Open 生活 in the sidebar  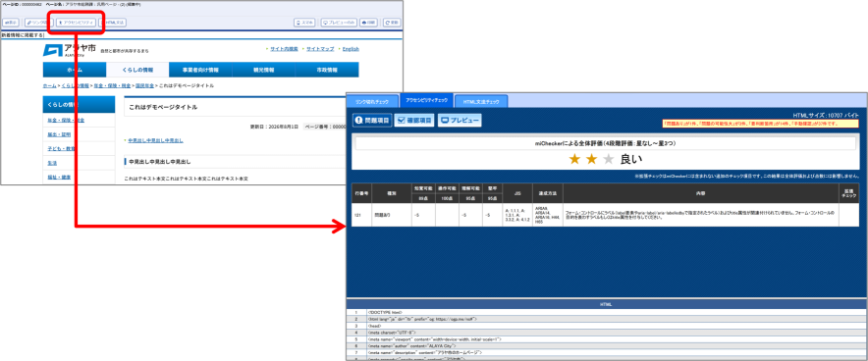[52, 163]
